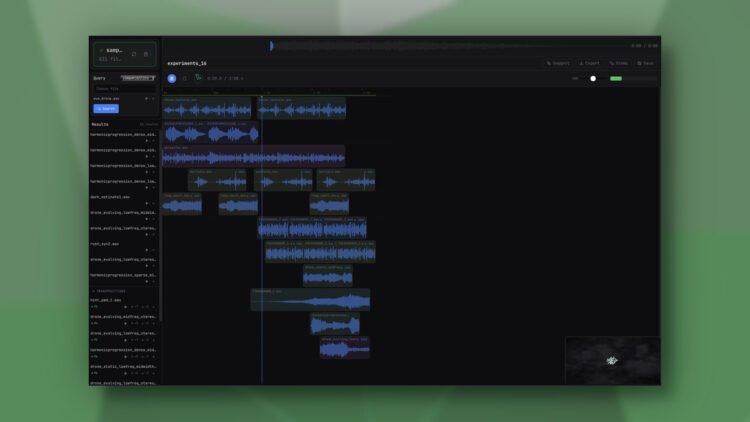Click the timeline ruler above the tracks
The width and height of the screenshot is (750, 422).
(x=269, y=92)
